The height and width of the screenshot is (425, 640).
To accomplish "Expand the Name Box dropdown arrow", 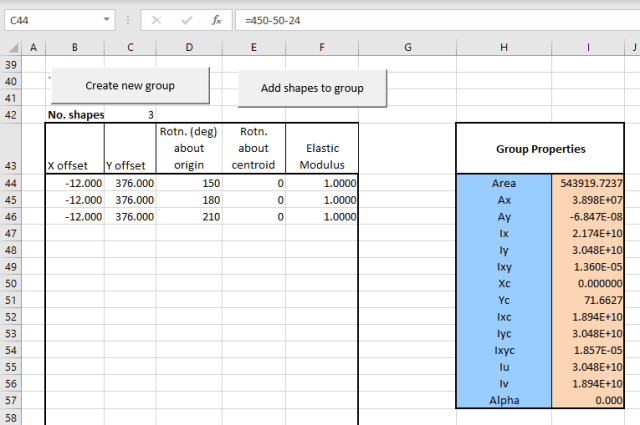I will coord(106,20).
